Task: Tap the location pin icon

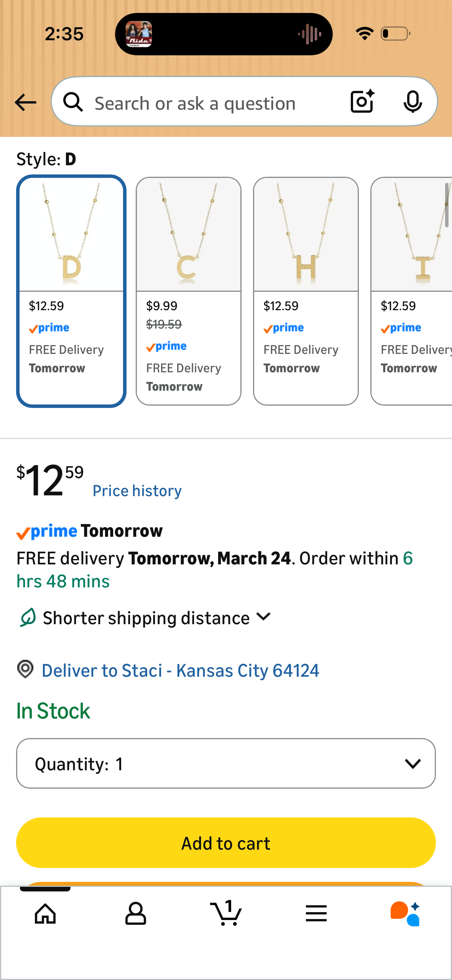Action: (25, 669)
